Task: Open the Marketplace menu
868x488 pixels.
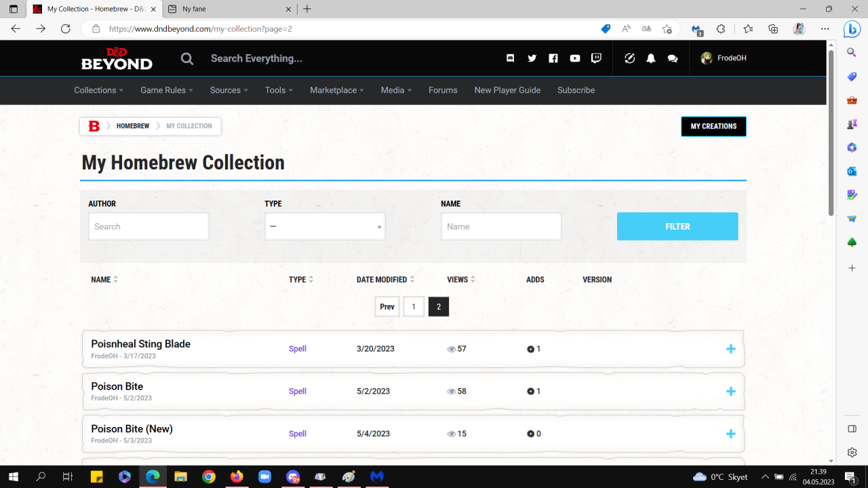Action: pos(336,90)
